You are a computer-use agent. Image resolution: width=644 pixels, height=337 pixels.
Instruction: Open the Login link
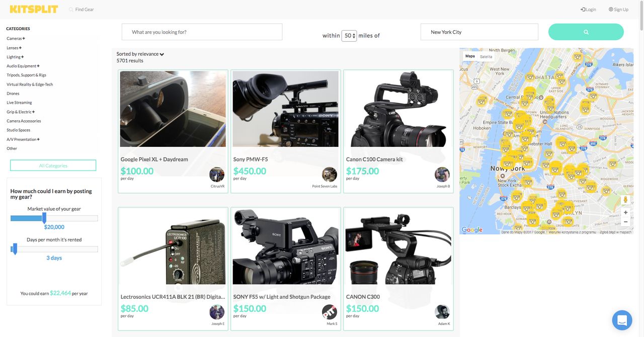[x=588, y=10]
